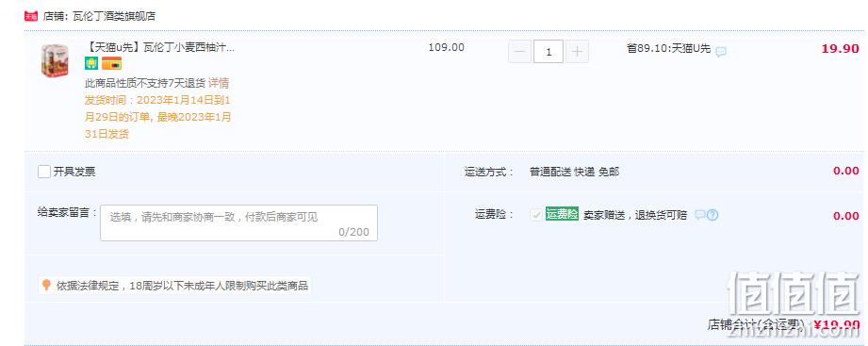
Task: Select the 18周岁以下 legal notice text
Action: tap(182, 287)
